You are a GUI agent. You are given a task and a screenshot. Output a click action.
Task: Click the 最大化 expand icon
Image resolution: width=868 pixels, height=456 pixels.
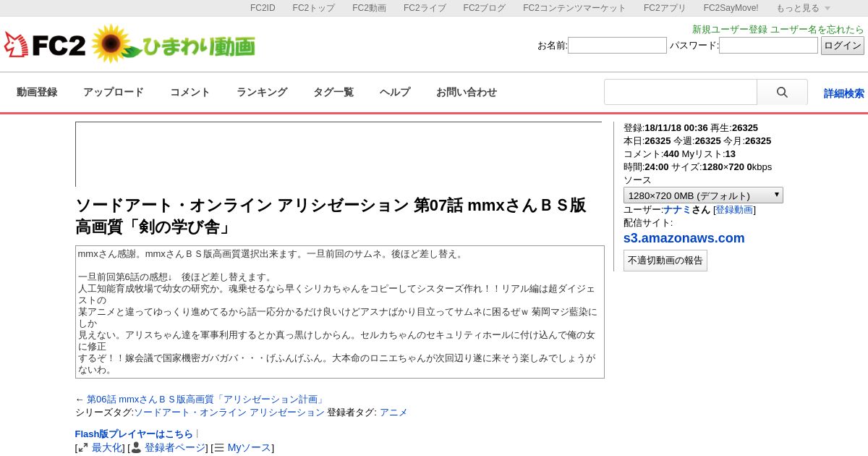pyautogui.click(x=83, y=448)
